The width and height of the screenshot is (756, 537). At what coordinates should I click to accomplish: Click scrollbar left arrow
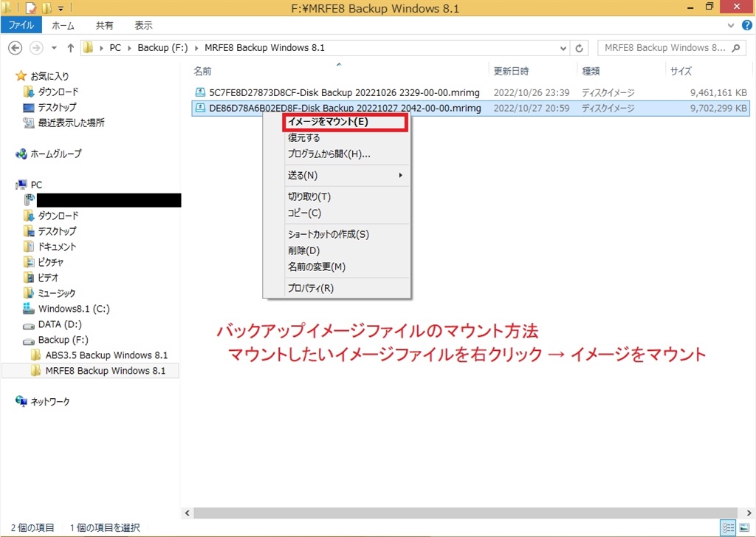(188, 513)
